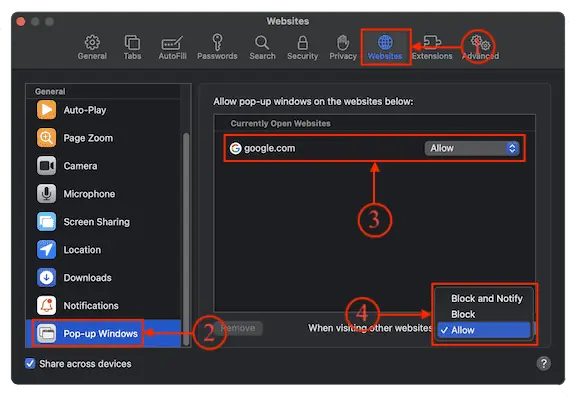Open the Passwords key icon
576x400 pixels.
(217, 43)
